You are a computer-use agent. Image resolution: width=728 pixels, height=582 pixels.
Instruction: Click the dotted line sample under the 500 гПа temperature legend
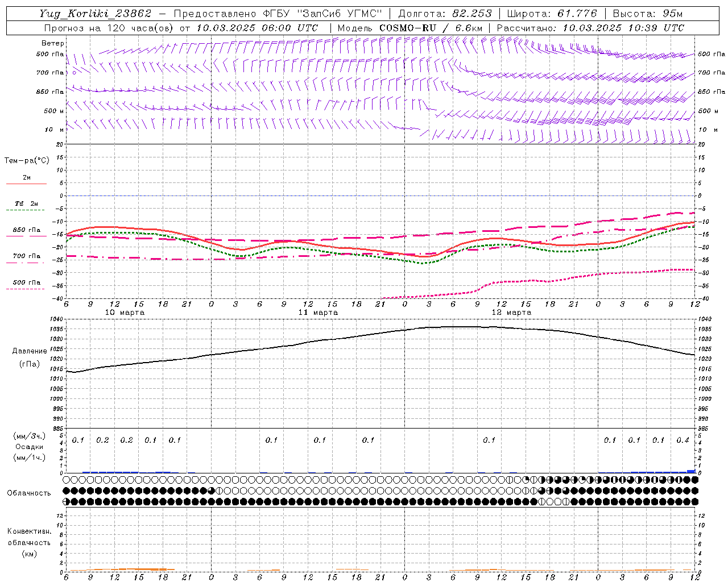[25, 289]
